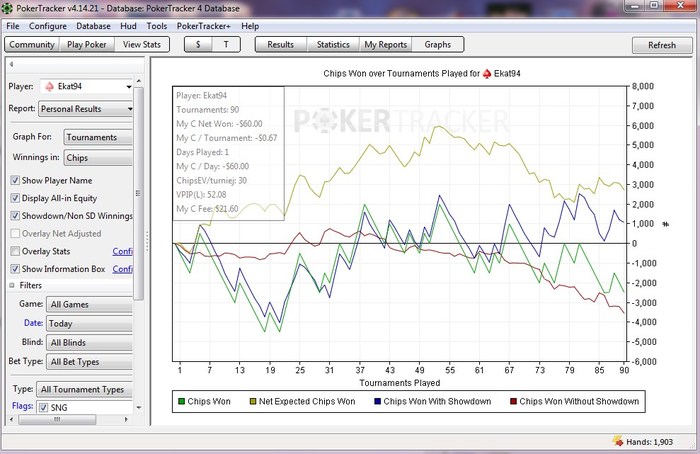700x454 pixels.
Task: Click 'Hands: 1,903' status text
Action: (649, 442)
